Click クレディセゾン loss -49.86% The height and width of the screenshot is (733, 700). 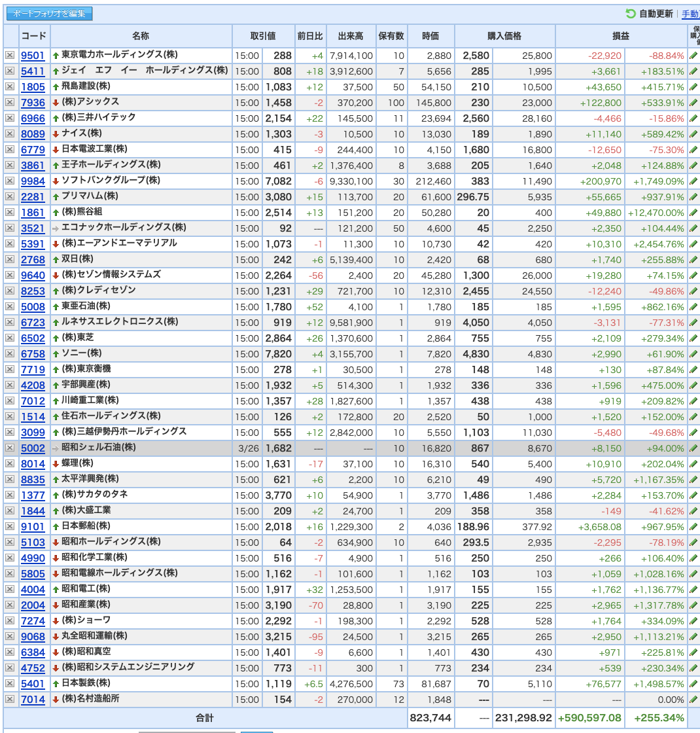coord(667,291)
